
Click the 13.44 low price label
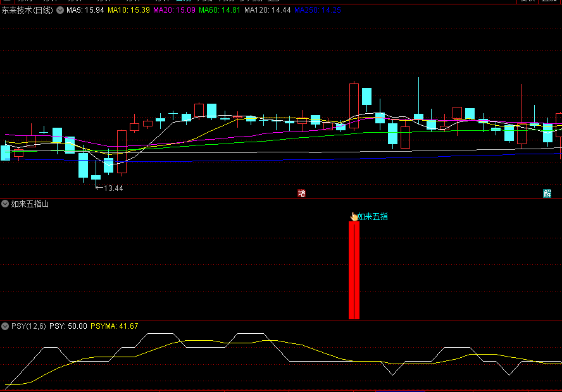point(113,188)
